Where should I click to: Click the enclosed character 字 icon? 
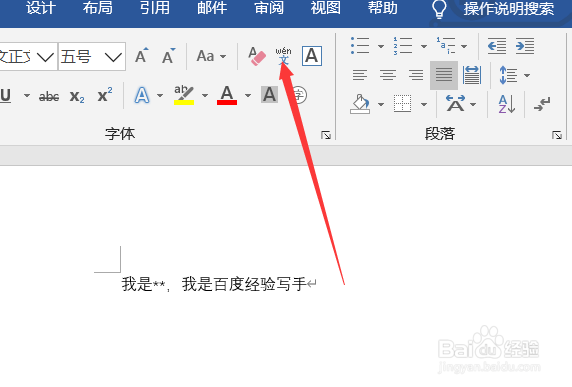pyautogui.click(x=299, y=96)
